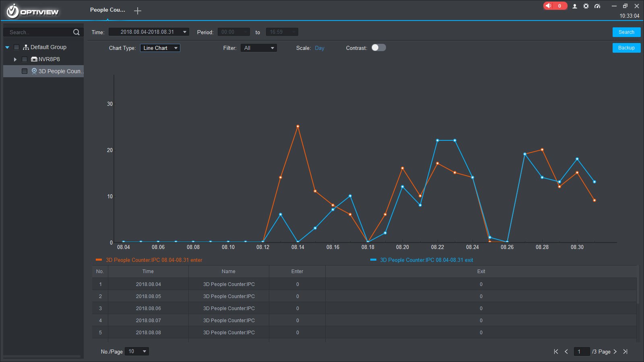The height and width of the screenshot is (362, 644).
Task: Select the 3D People Counter checkbox
Action: coord(25,71)
